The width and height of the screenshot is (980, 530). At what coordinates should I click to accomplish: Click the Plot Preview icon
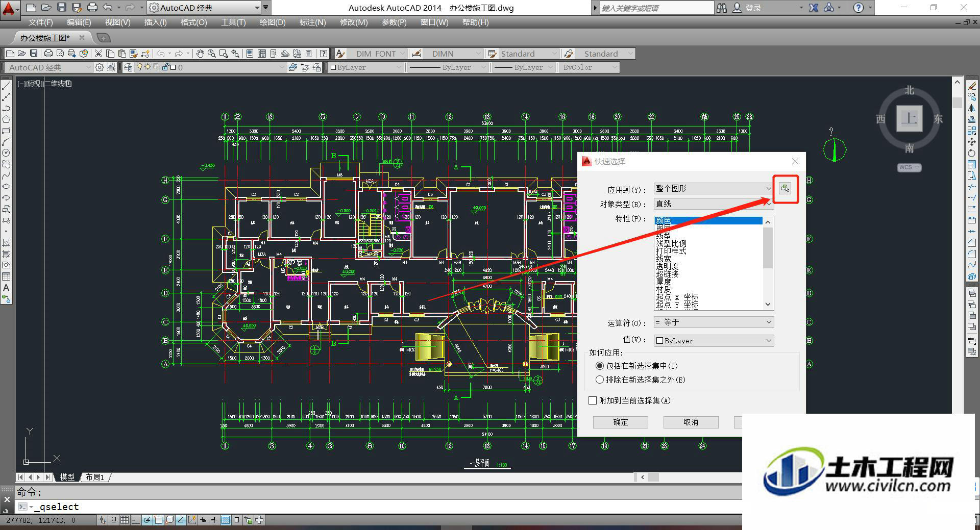pos(60,54)
